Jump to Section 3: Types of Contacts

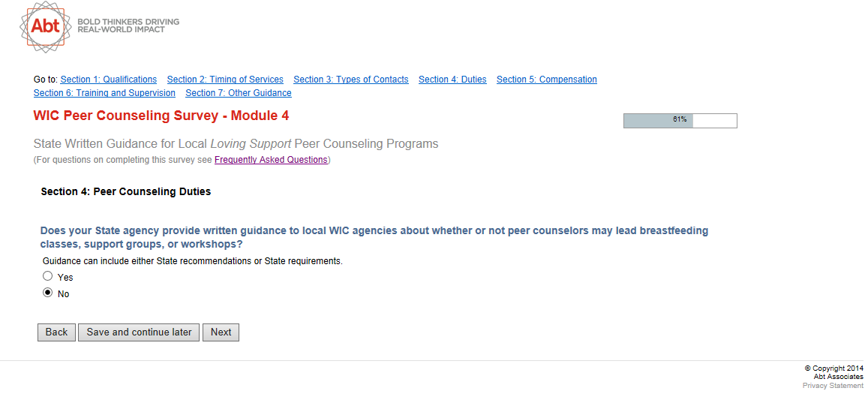click(351, 80)
